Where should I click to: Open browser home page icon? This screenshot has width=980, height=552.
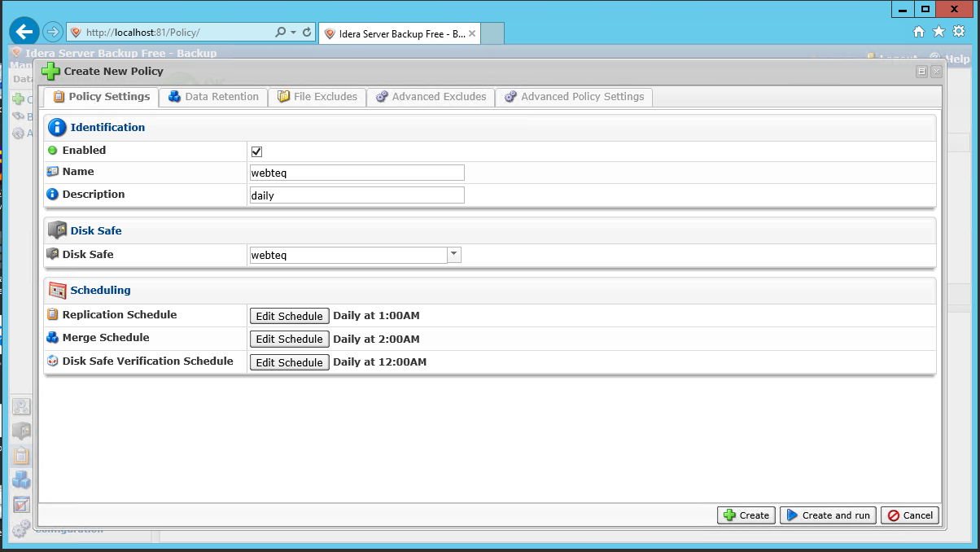(919, 32)
